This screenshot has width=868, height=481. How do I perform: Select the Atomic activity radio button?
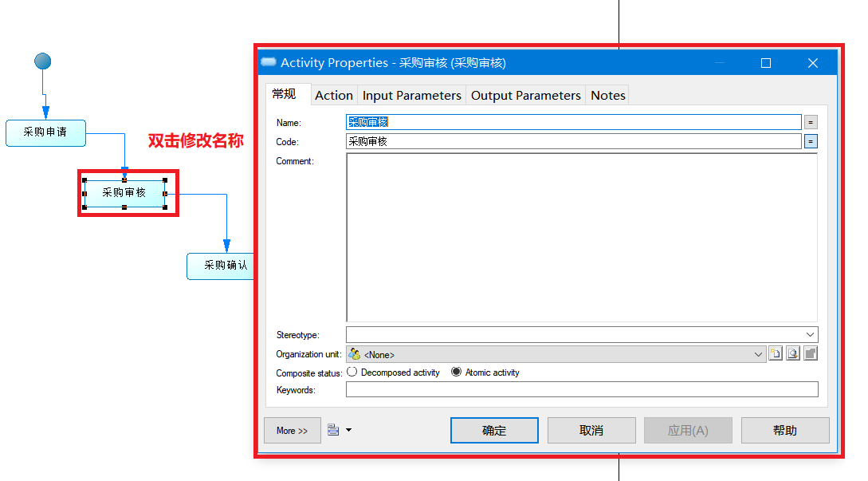[x=457, y=372]
